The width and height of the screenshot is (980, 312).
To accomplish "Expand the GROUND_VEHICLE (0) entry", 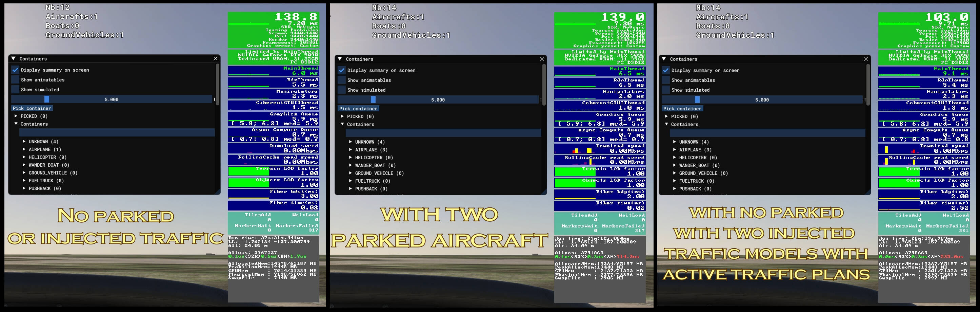I will click(24, 172).
